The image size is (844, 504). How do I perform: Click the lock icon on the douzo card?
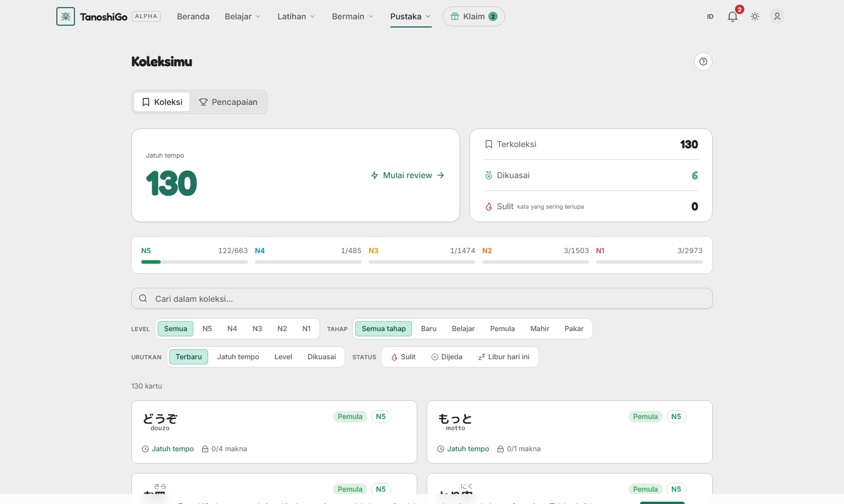205,449
